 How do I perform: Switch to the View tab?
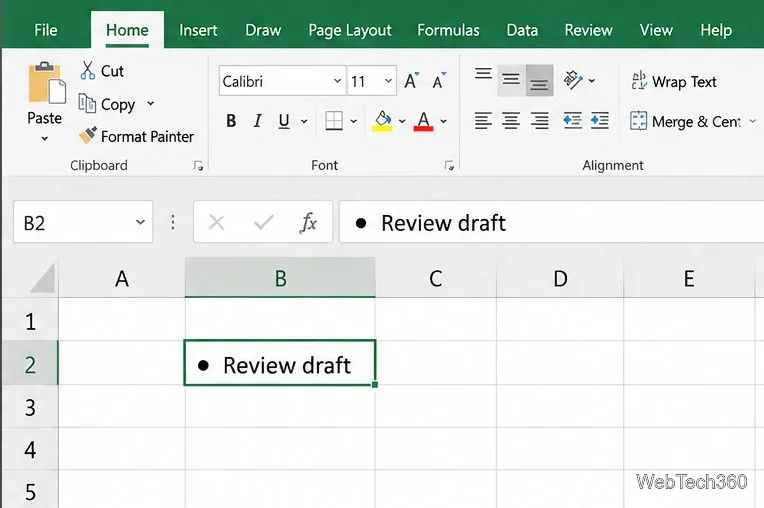656,30
